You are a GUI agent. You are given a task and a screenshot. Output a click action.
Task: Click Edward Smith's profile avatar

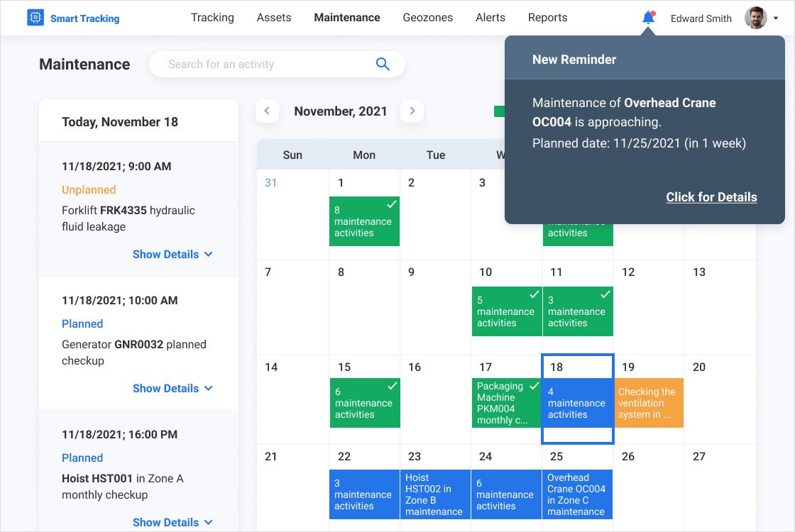[755, 18]
